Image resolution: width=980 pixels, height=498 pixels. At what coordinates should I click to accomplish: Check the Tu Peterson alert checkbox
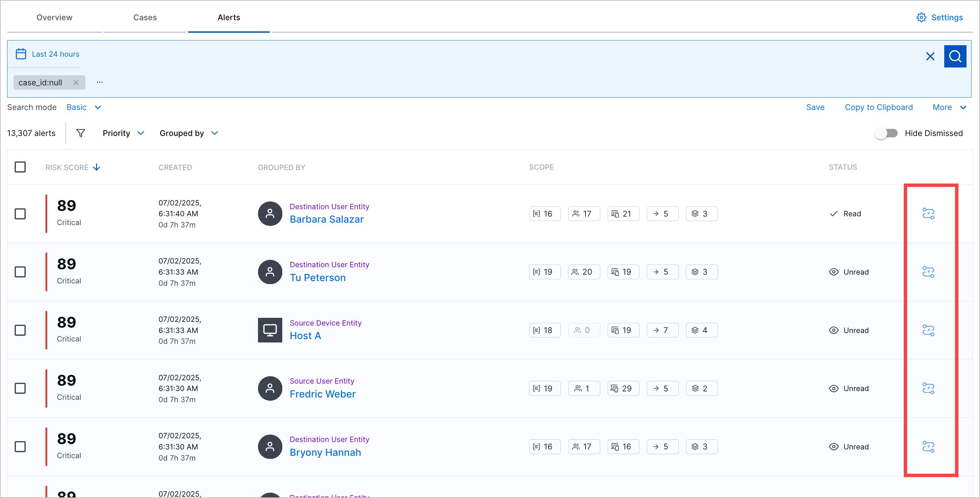(20, 272)
